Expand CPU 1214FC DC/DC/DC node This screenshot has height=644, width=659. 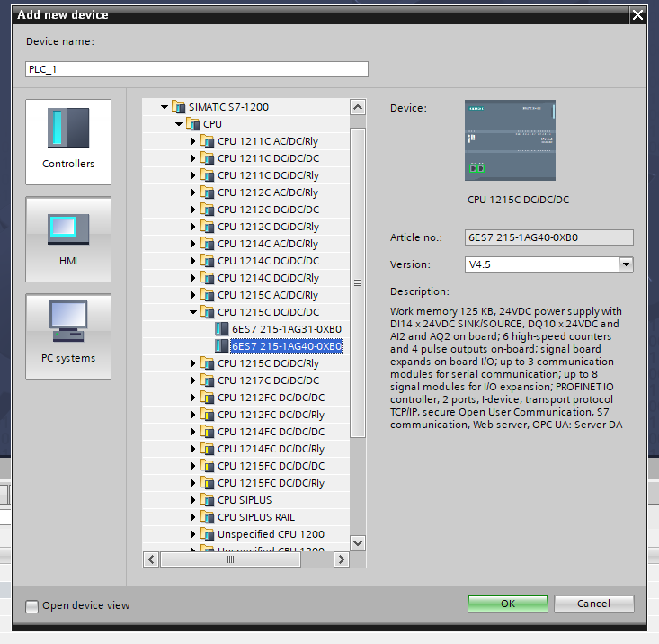[x=193, y=432]
